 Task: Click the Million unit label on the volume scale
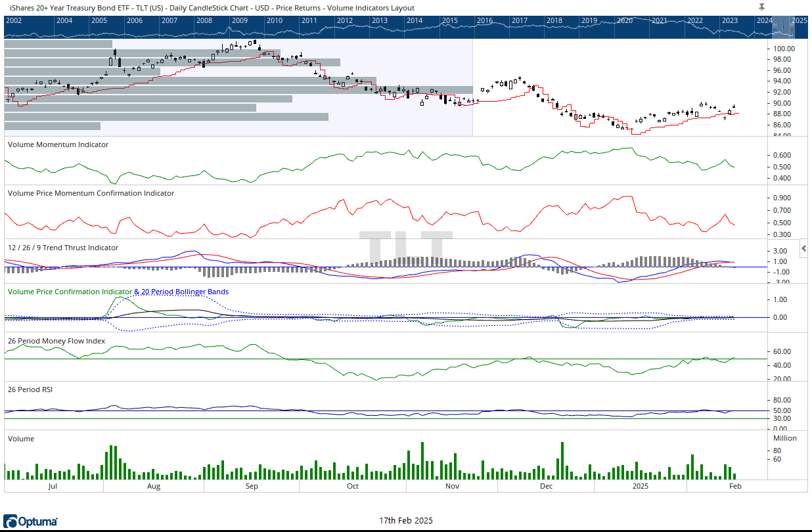pyautogui.click(x=784, y=438)
